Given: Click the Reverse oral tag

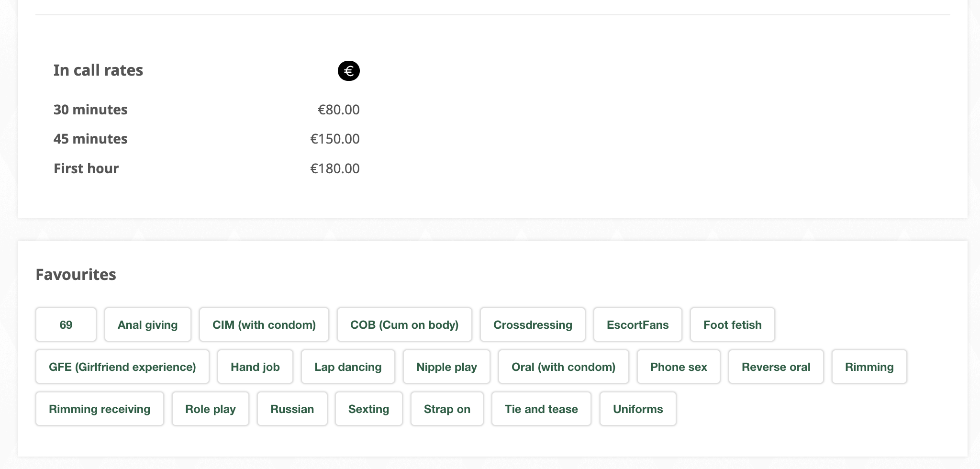Looking at the screenshot, I should pyautogui.click(x=776, y=367).
